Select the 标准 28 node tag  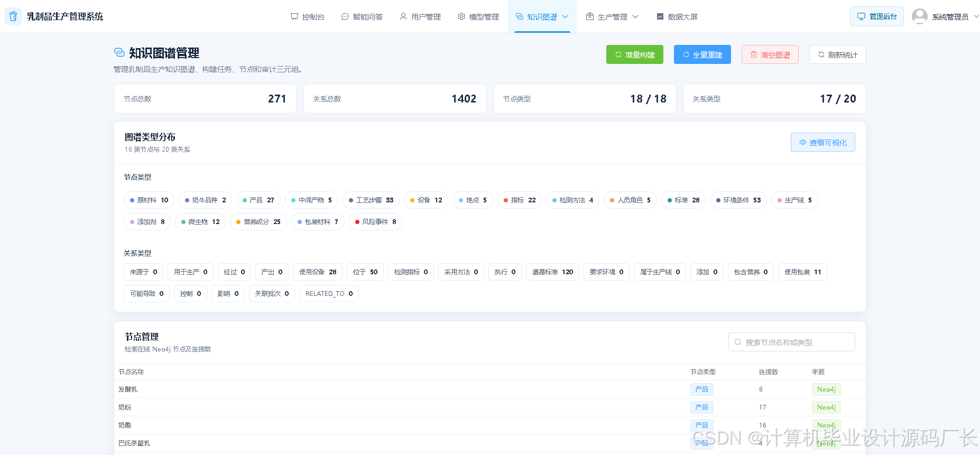(683, 200)
